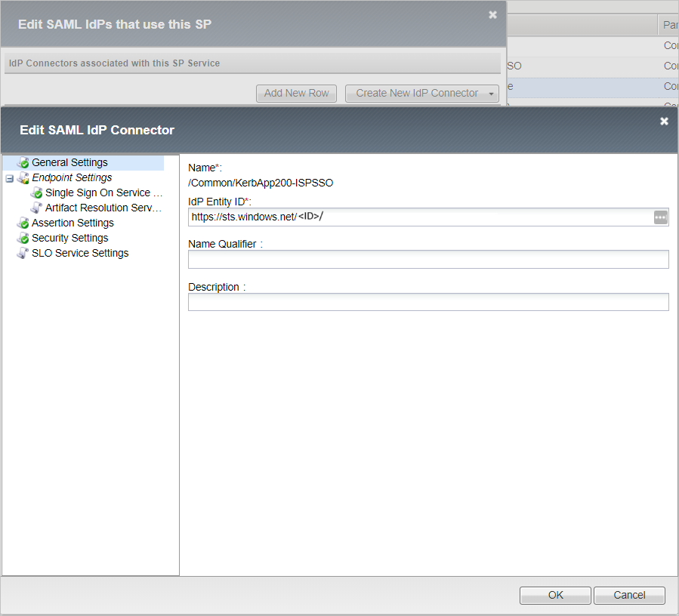Screen dimensions: 679x616
Task: Open the Create New IdP Connector dropdown arrow
Action: coord(491,94)
